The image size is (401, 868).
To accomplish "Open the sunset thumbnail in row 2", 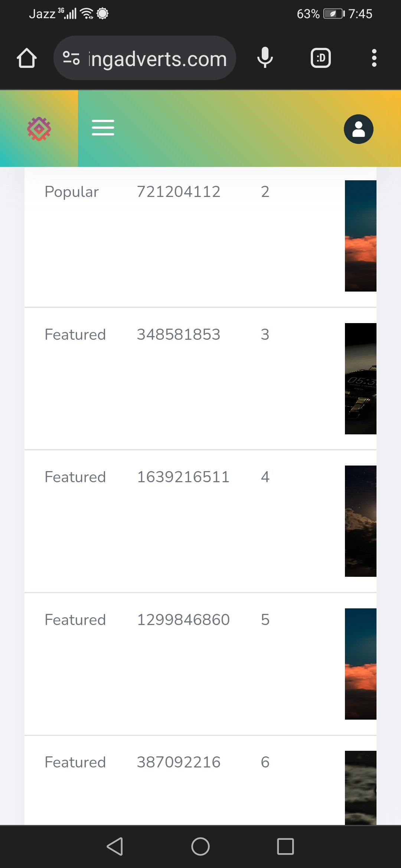I will click(361, 236).
